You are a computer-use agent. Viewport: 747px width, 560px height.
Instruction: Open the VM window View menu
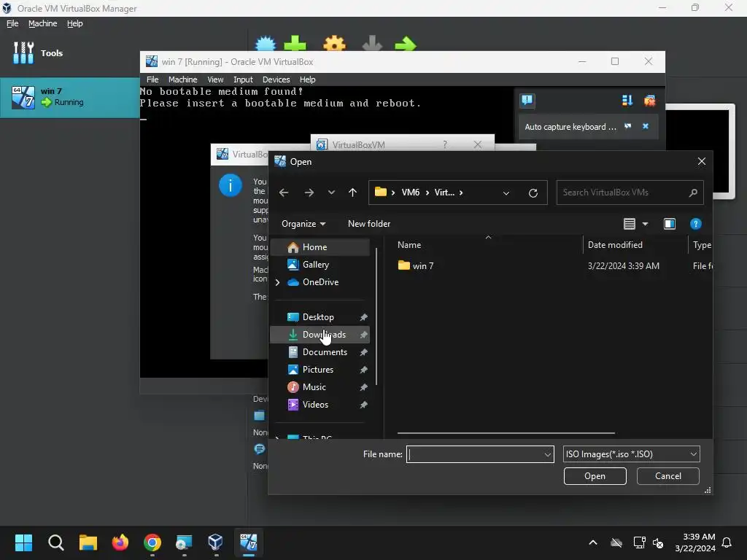pyautogui.click(x=215, y=79)
